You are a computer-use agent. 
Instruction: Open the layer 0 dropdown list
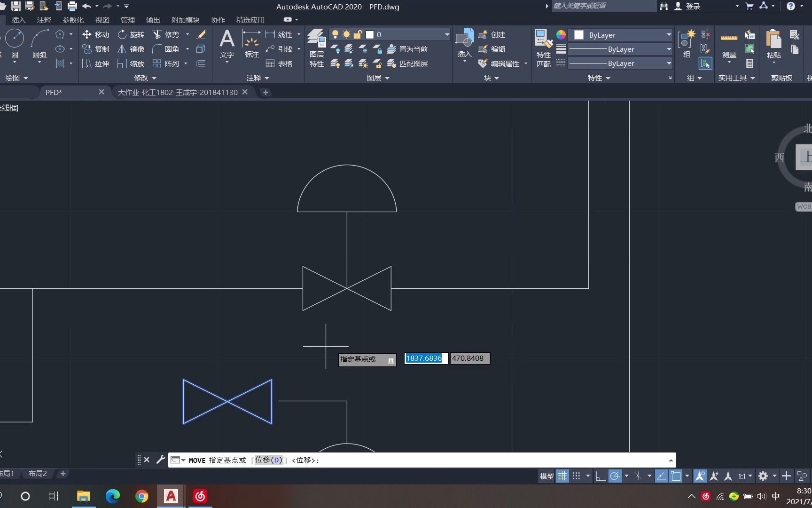[x=447, y=34]
